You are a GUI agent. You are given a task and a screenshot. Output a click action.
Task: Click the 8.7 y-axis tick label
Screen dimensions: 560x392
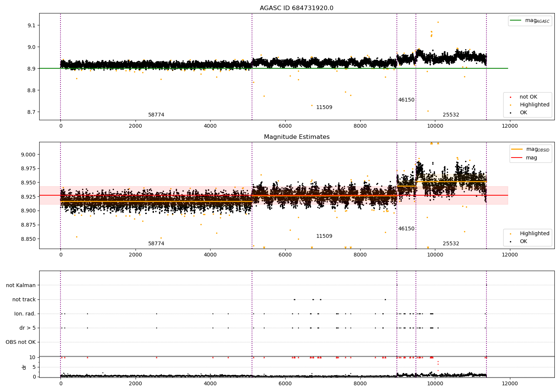[31, 112]
